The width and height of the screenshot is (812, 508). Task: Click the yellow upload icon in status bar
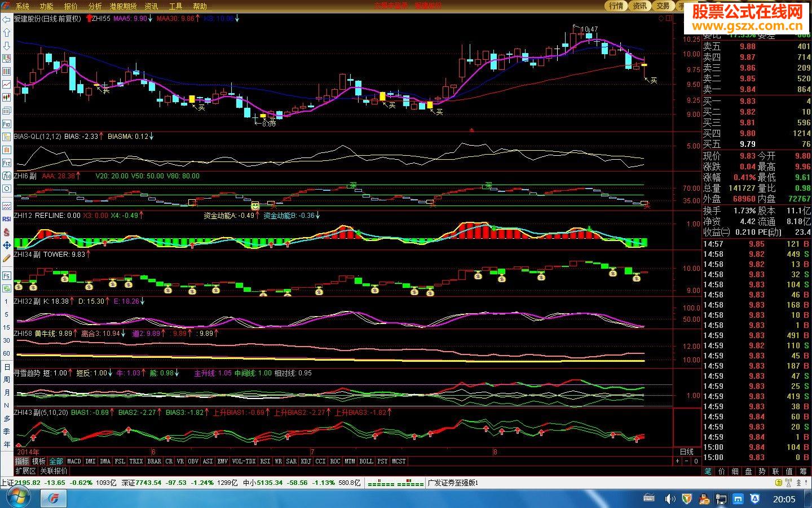(x=778, y=483)
